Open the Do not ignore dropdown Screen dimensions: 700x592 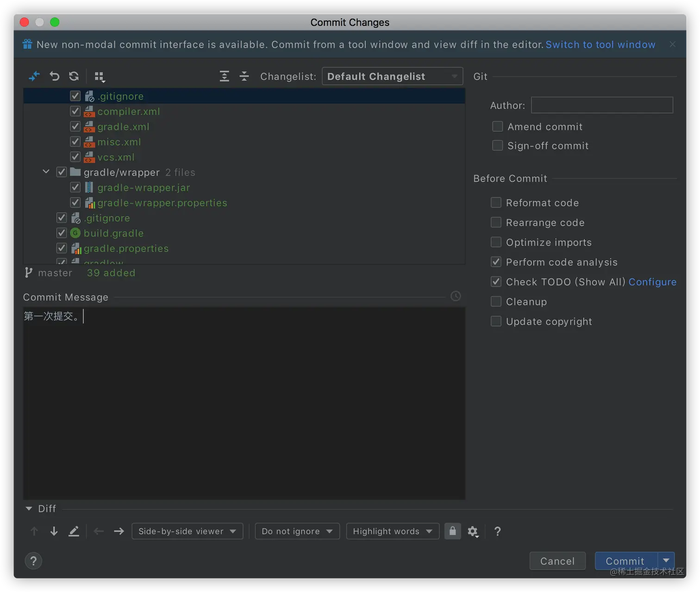(297, 531)
